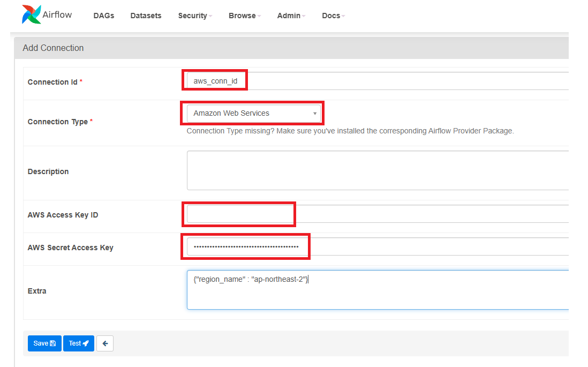The height and width of the screenshot is (367, 588).
Task: Click the 'Connection Type missing?' help text
Action: pyautogui.click(x=350, y=131)
